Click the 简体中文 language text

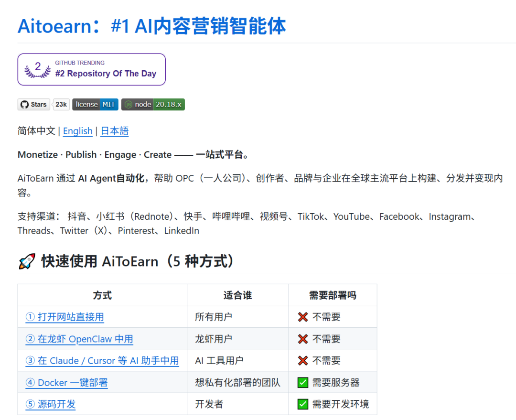click(x=36, y=131)
